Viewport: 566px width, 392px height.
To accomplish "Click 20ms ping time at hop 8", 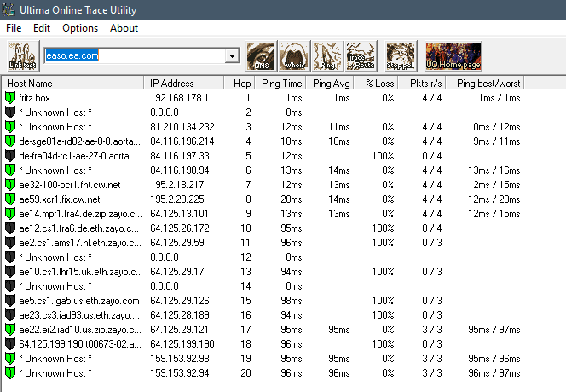I will click(x=292, y=199).
